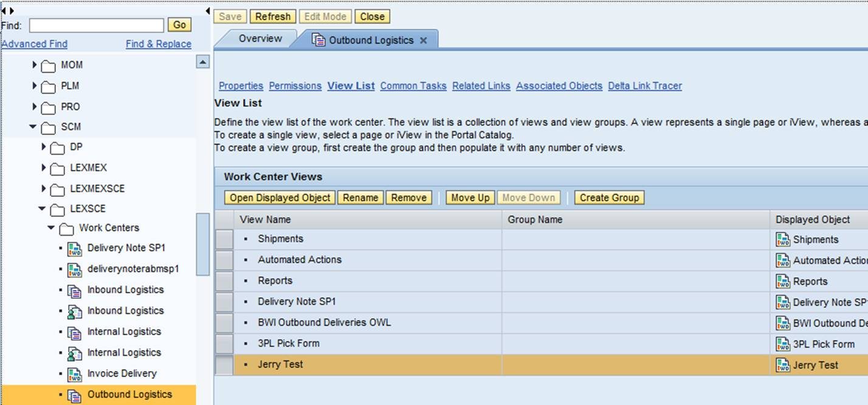Click the Shipments displayed object icon
The height and width of the screenshot is (405, 868).
(x=783, y=239)
